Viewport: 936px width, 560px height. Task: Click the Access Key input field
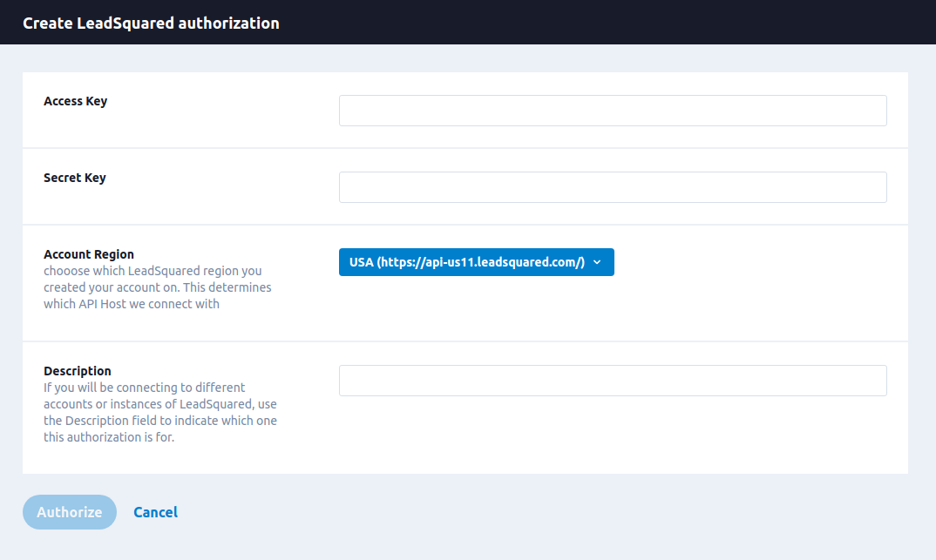point(613,111)
